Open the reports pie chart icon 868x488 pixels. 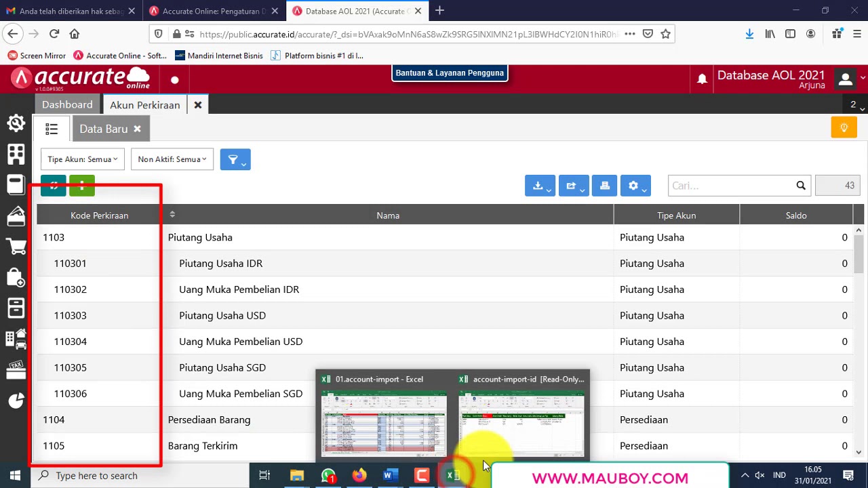(16, 401)
